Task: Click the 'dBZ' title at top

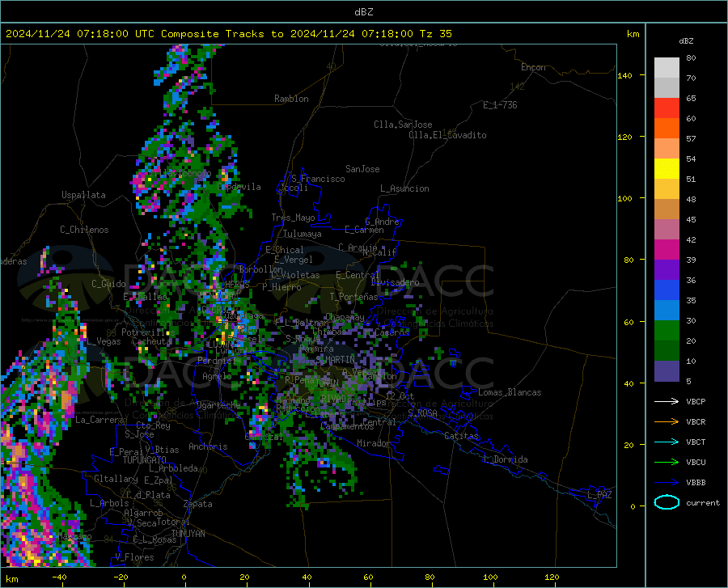Action: click(x=363, y=12)
